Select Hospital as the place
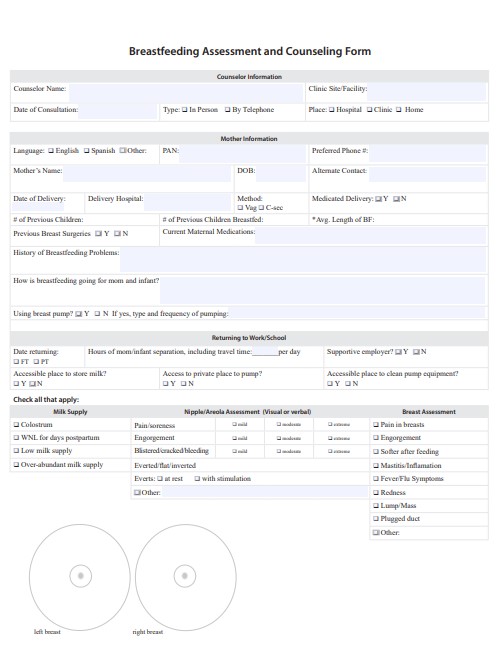Screen dimensions: 502x652 331,110
